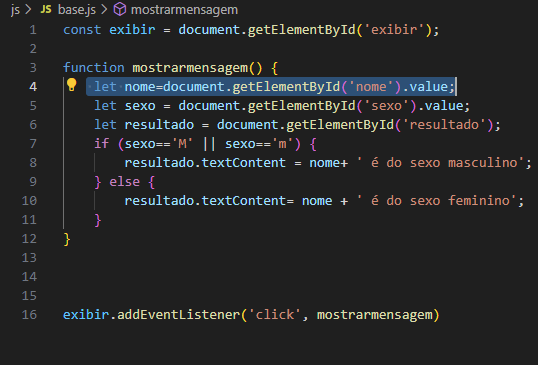This screenshot has height=365, width=538.
Task: Click the 'function' keyword on line 3
Action: (x=94, y=68)
